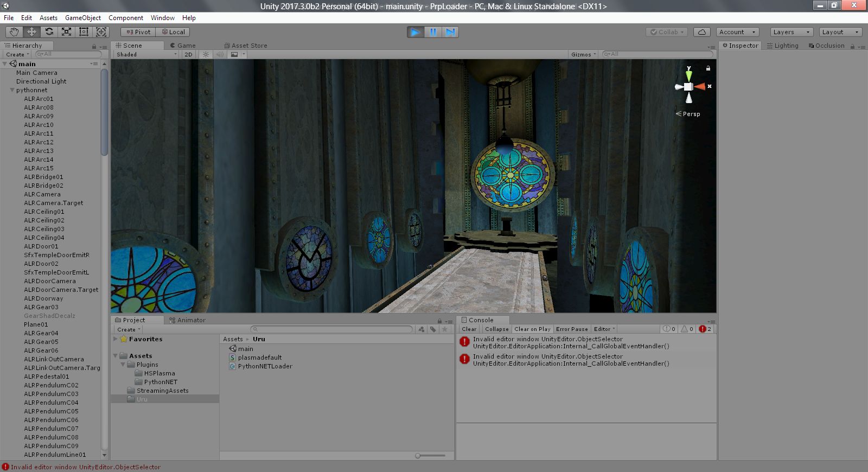Open the Console panel options menu
This screenshot has height=472, width=868.
click(x=711, y=321)
